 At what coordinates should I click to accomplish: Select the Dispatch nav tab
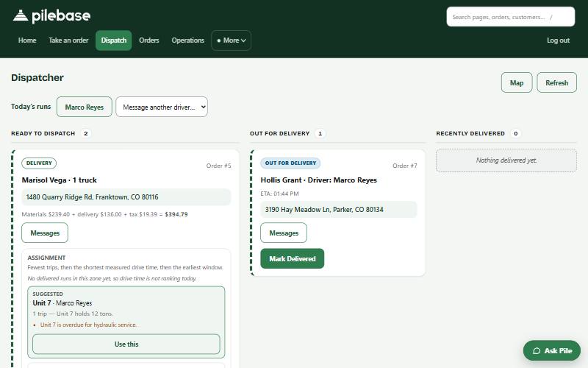pos(114,40)
